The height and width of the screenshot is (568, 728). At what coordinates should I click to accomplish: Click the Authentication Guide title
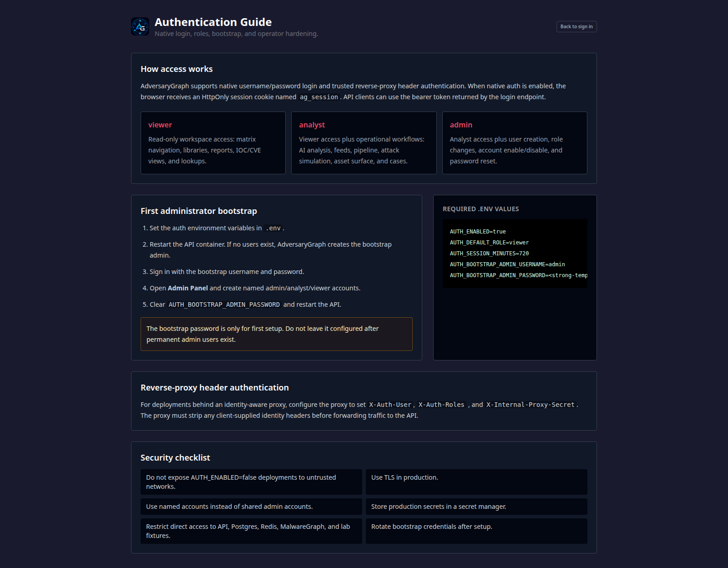click(213, 22)
